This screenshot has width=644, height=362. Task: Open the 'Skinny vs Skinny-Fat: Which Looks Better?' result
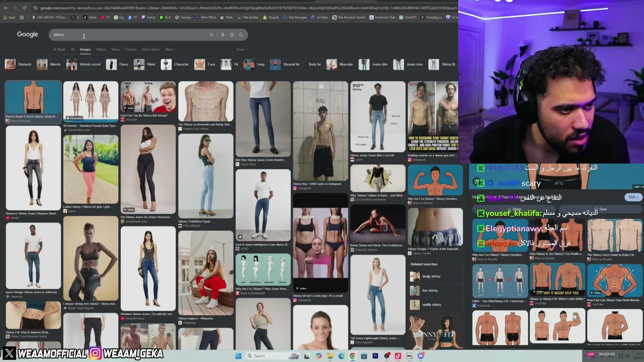tap(557, 284)
